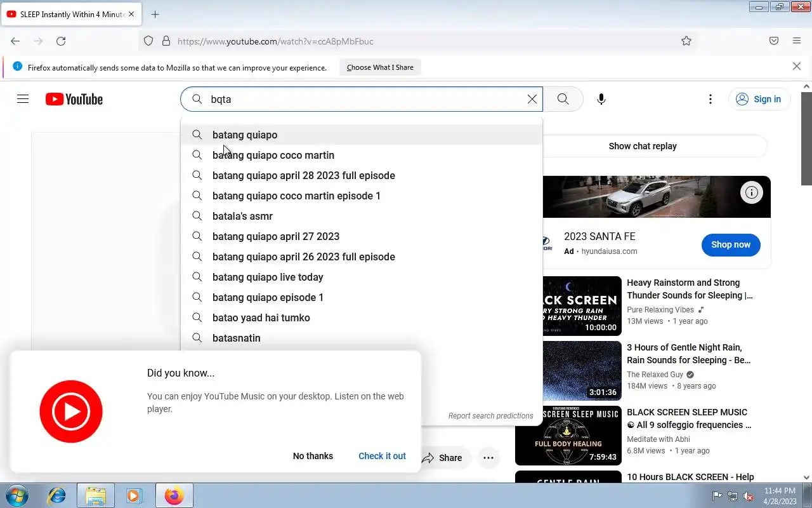Viewport: 812px width, 508px height.
Task: Open the YouTube settings three-dot menu
Action: pos(710,99)
